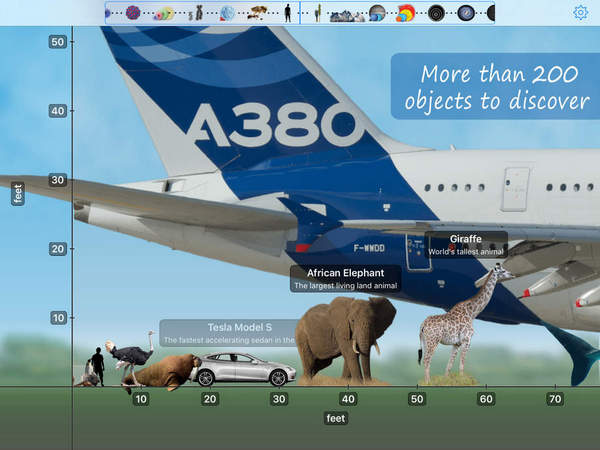Click the F-WWDD aircraft registration text
Screen dimensions: 600x450
point(369,248)
